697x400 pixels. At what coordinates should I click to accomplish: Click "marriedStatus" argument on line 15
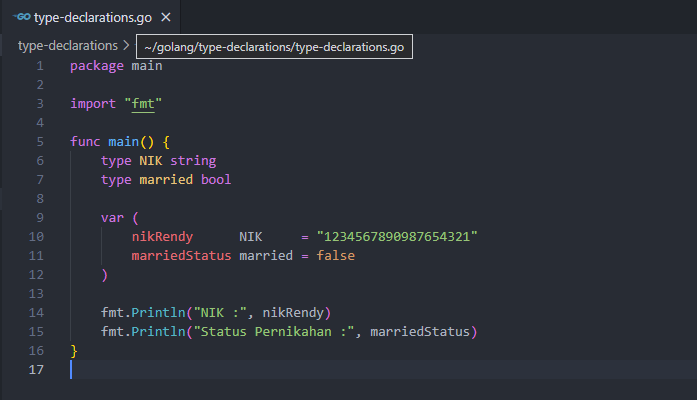tap(420, 332)
